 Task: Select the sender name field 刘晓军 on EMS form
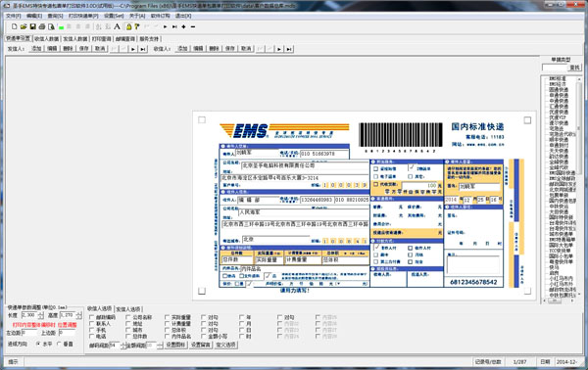click(257, 153)
